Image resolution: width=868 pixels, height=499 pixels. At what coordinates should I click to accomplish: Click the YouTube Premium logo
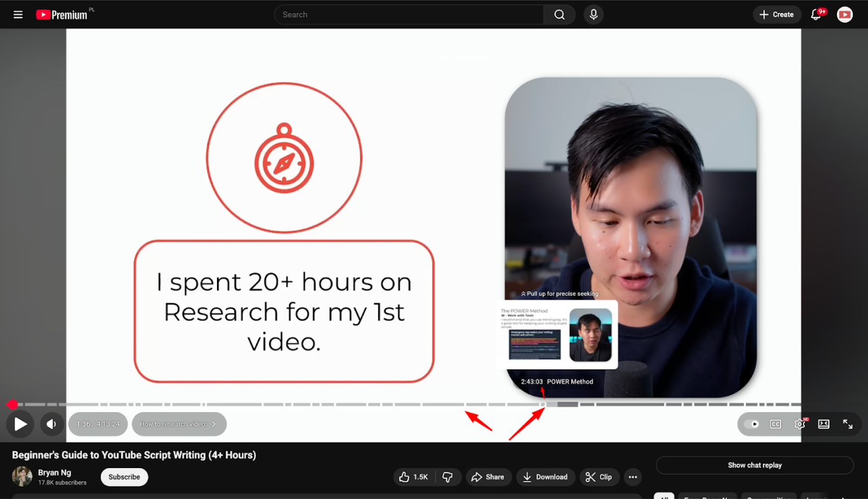click(x=62, y=14)
